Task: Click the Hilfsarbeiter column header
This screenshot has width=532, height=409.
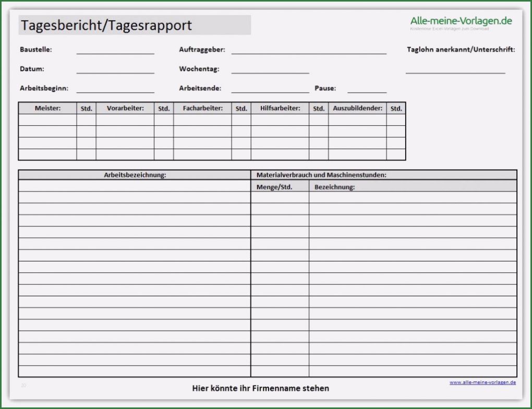Action: click(281, 109)
